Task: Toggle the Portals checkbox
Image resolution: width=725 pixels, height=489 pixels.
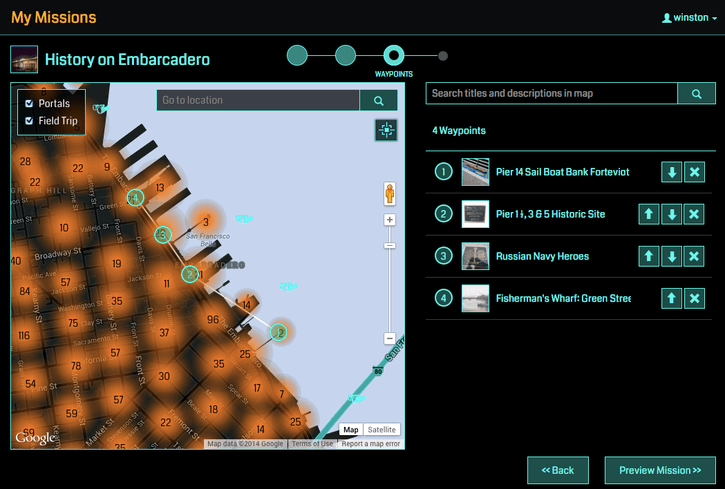Action: tap(30, 104)
